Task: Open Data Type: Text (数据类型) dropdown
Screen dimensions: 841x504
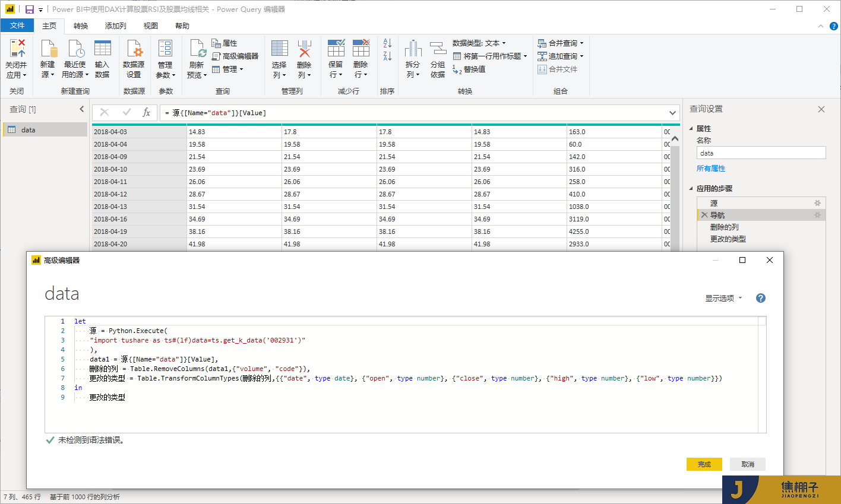Action: pyautogui.click(x=479, y=43)
